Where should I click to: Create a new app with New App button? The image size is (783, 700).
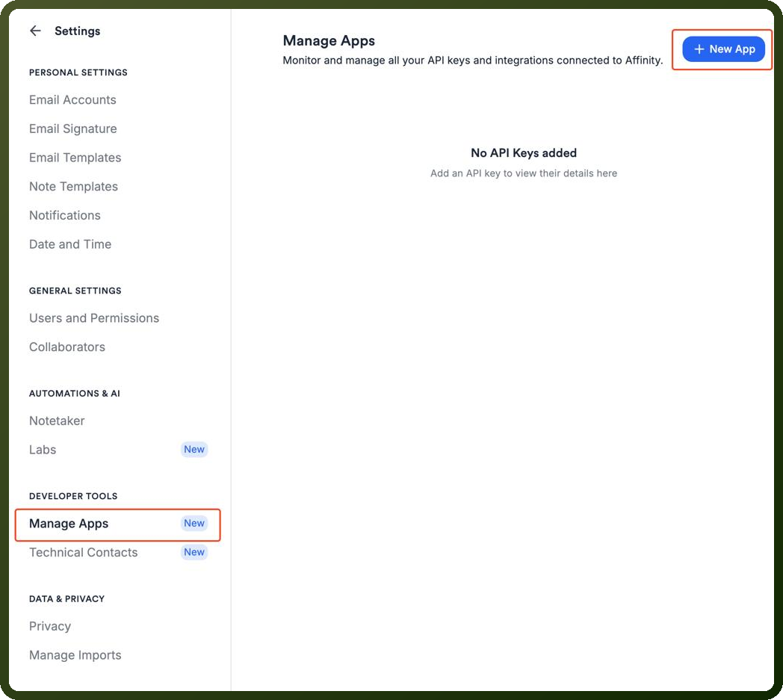coord(723,49)
